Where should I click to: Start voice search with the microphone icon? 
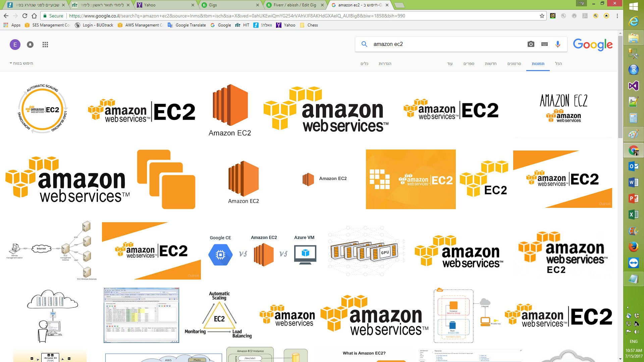(558, 44)
